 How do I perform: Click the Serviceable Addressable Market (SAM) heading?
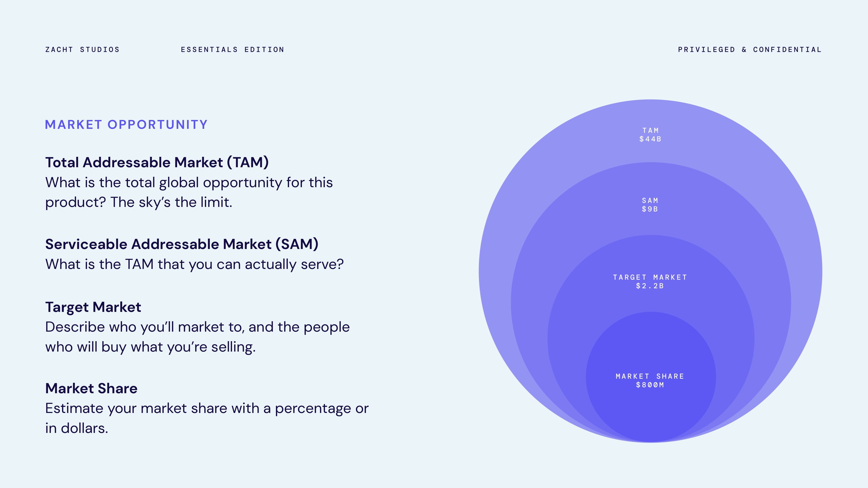pos(182,244)
